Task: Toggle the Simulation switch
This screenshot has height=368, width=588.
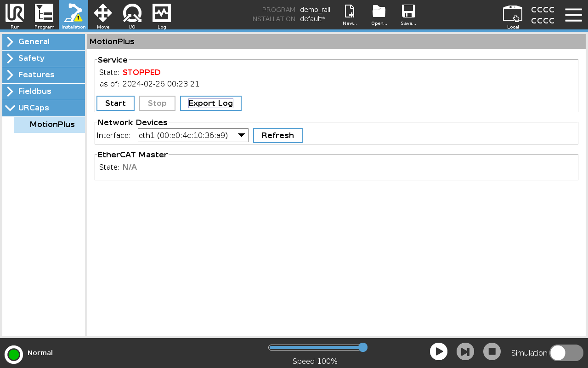Action: point(566,353)
